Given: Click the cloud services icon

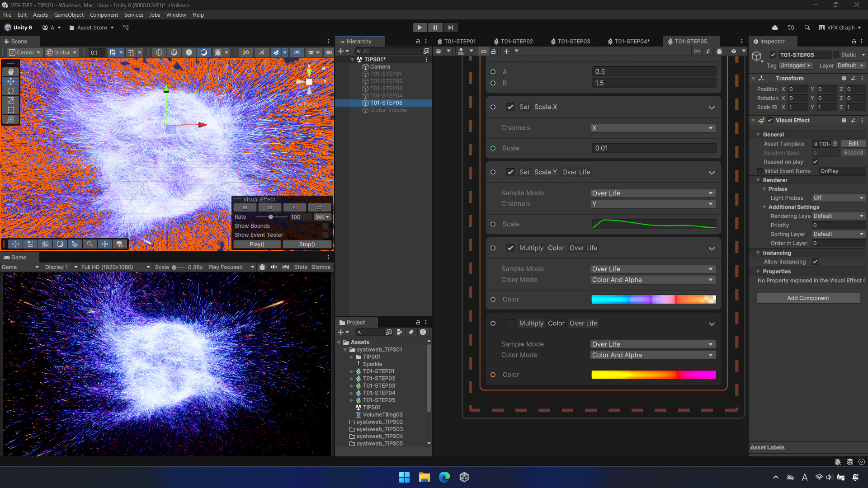Looking at the screenshot, I should coord(774,28).
